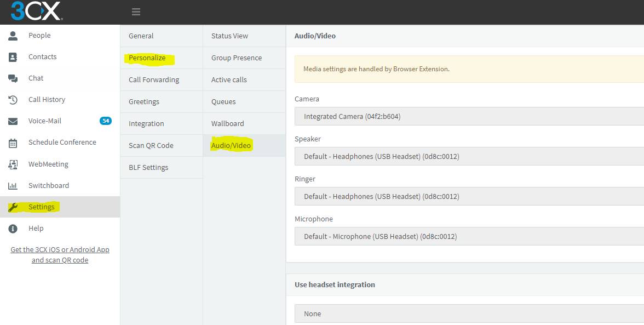Click the Ringer label

pos(305,179)
